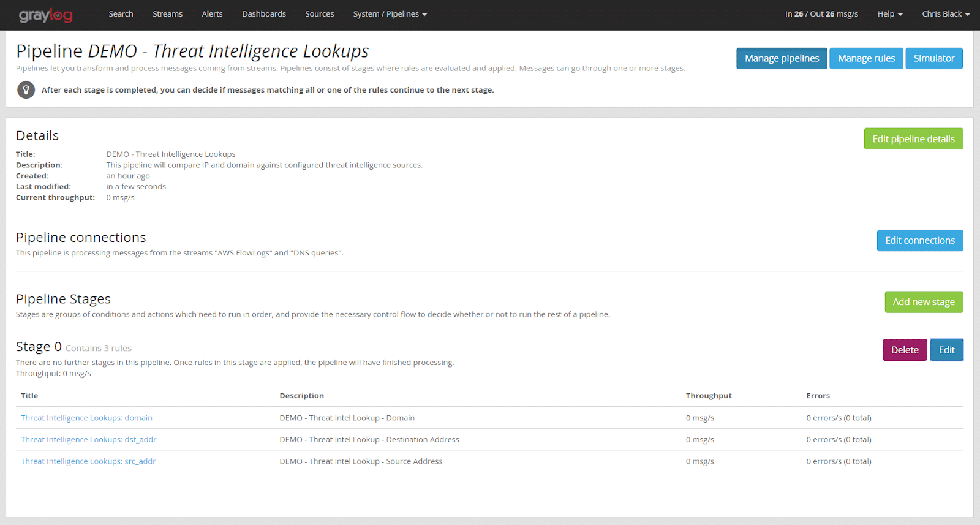The image size is (980, 525).
Task: Click the Manage pipelines button
Action: (x=782, y=59)
